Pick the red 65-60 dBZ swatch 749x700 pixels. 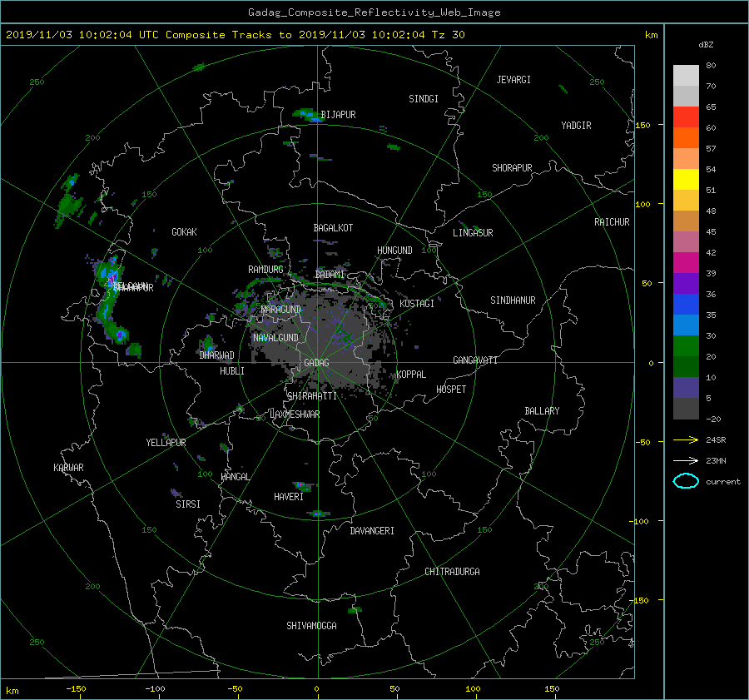(686, 117)
